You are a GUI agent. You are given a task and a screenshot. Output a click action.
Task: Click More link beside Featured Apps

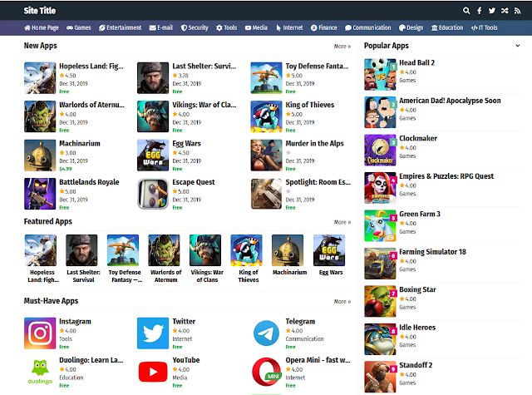pos(342,222)
